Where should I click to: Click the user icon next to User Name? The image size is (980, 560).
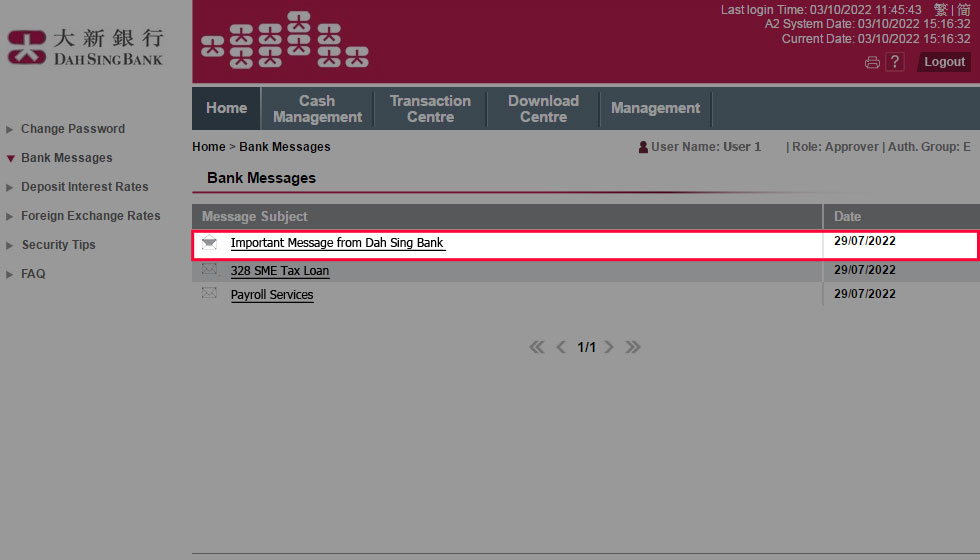click(x=642, y=147)
